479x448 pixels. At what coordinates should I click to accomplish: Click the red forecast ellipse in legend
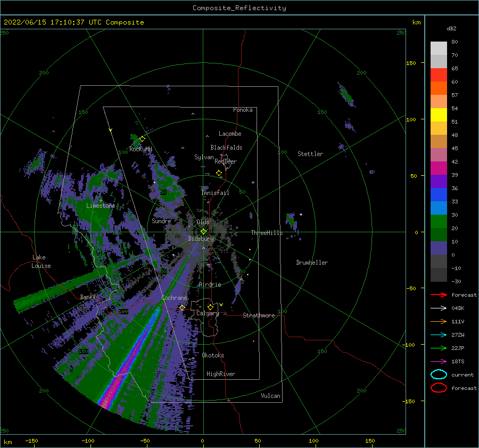coord(439,388)
